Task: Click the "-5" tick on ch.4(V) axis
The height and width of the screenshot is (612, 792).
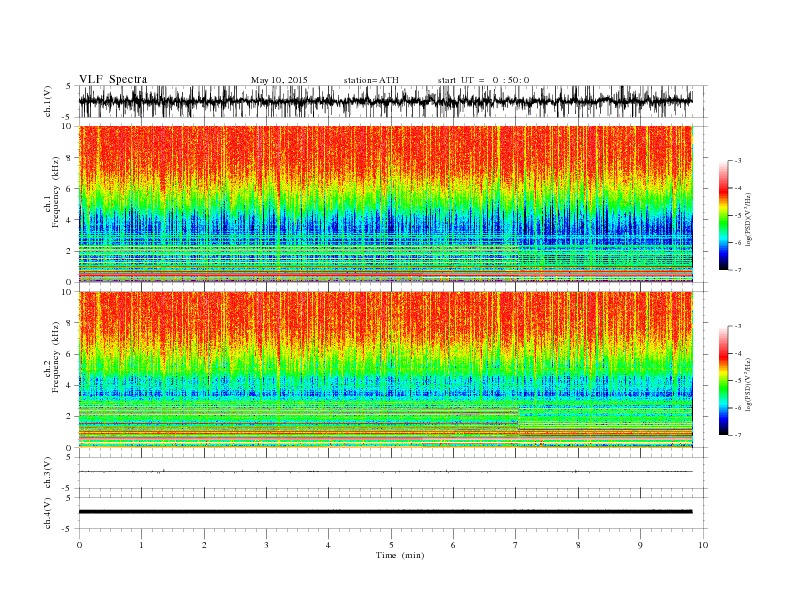Action: tap(68, 529)
